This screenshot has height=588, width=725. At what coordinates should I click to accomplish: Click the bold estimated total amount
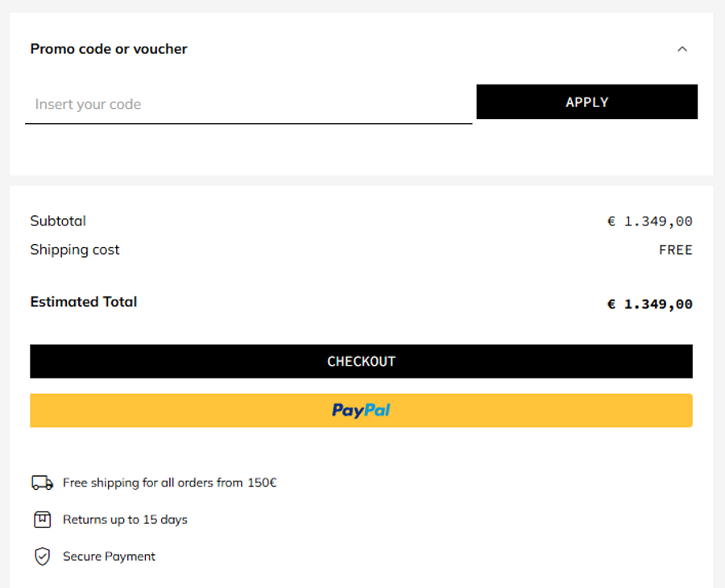[649, 304]
